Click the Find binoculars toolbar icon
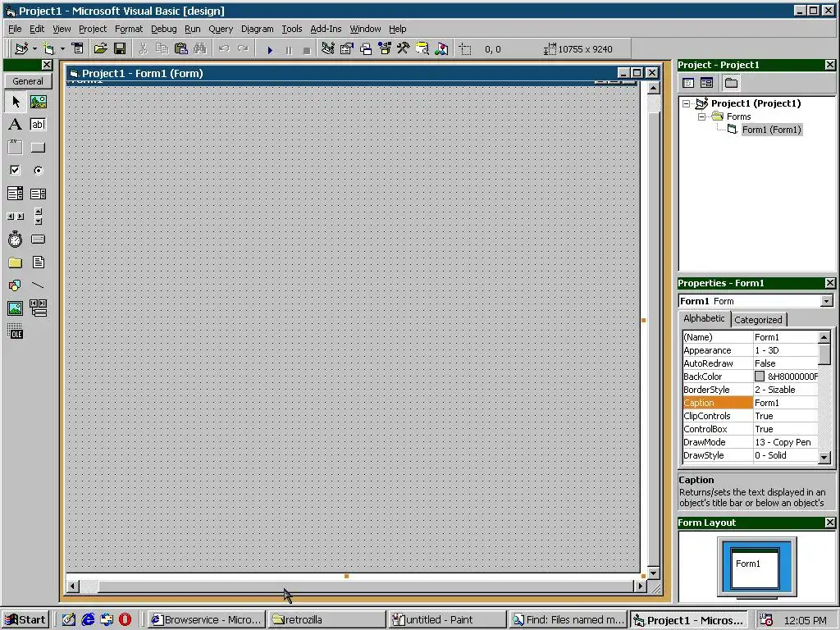Screen dimensions: 840x630 (200, 48)
